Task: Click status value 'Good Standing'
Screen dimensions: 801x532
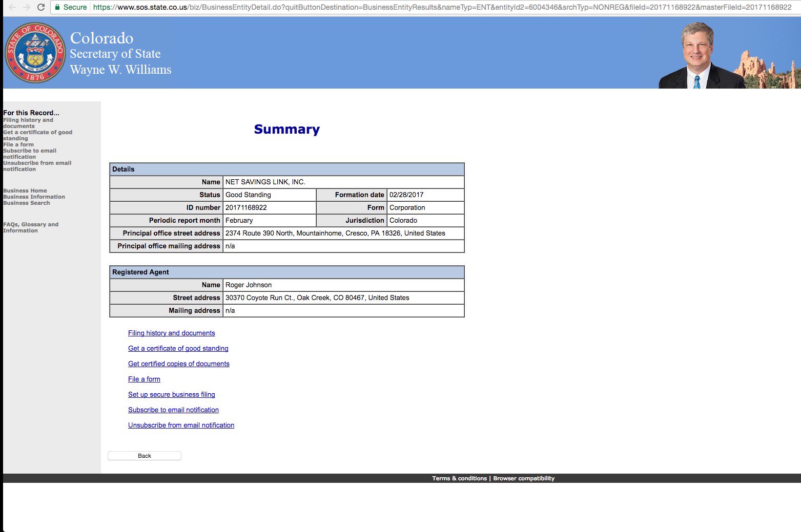Action: [x=248, y=195]
